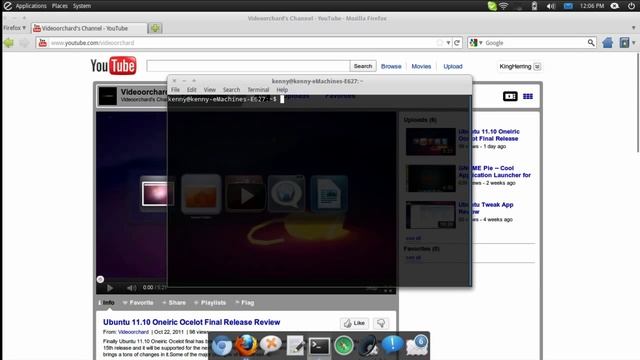Click the video progress scrubber handle

[x=100, y=279]
